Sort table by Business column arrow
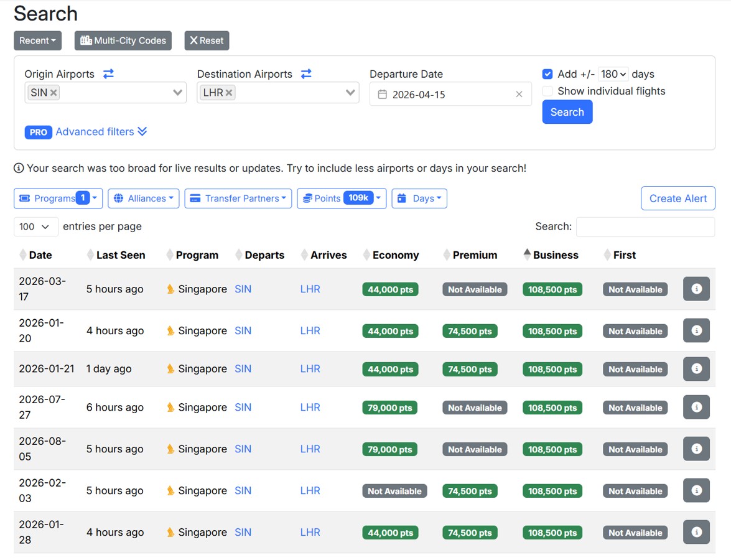Screen dimensions: 731x560 click(527, 254)
